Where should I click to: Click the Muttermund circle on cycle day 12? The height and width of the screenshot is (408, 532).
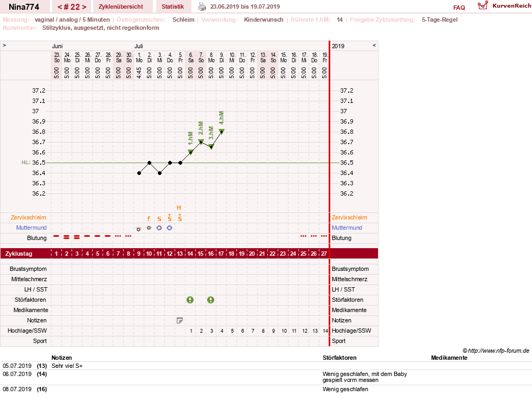pos(169,228)
